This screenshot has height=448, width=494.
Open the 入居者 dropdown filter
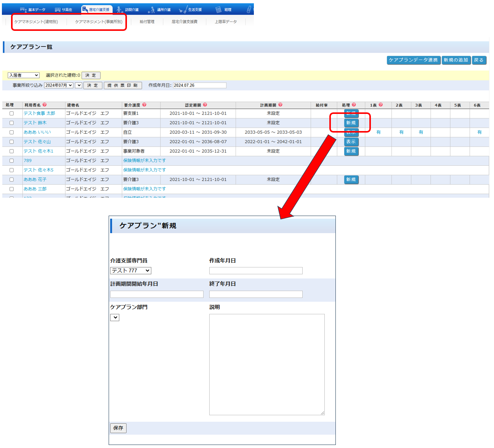point(24,75)
